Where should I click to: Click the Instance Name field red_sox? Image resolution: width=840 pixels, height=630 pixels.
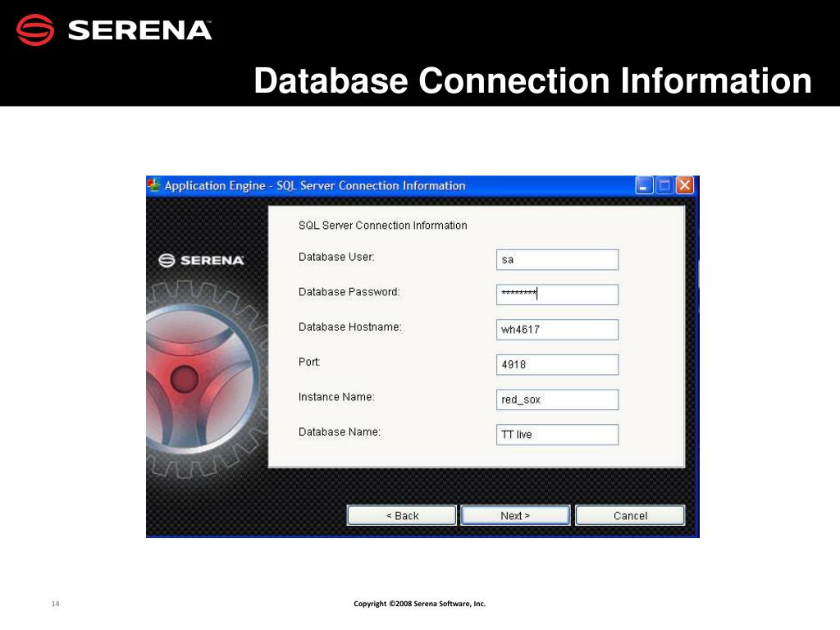557,399
